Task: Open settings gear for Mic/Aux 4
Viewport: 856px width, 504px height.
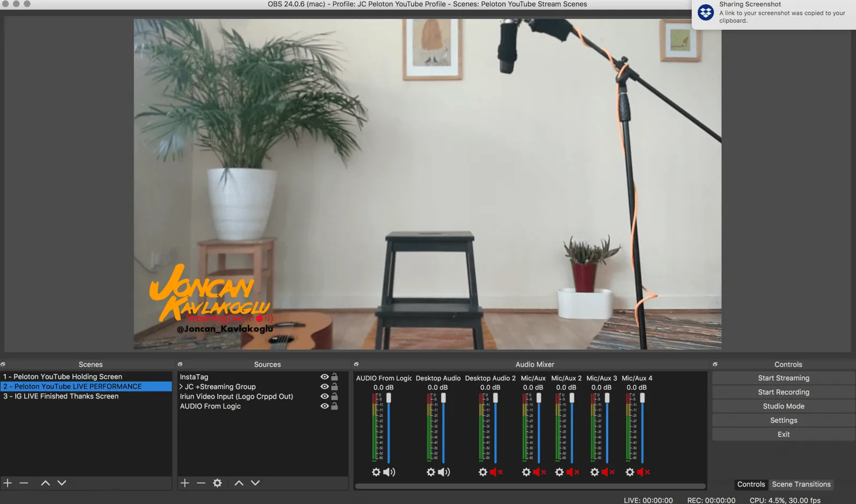Action: point(630,472)
